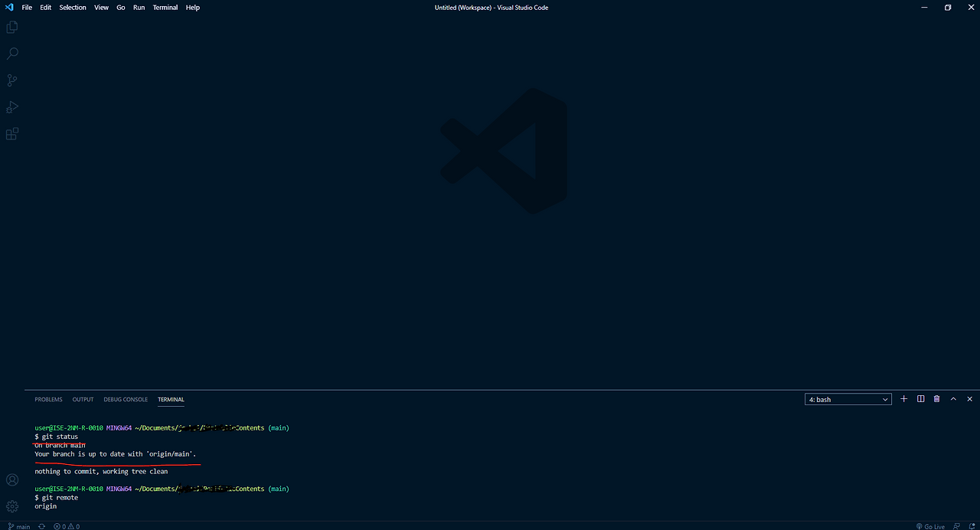This screenshot has width=980, height=530.
Task: Open the Terminal menu
Action: (165, 7)
